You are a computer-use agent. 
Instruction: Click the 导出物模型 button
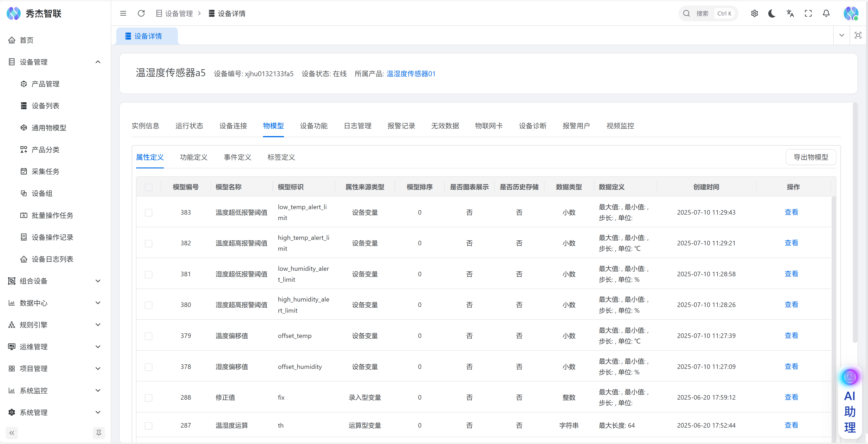tap(810, 157)
